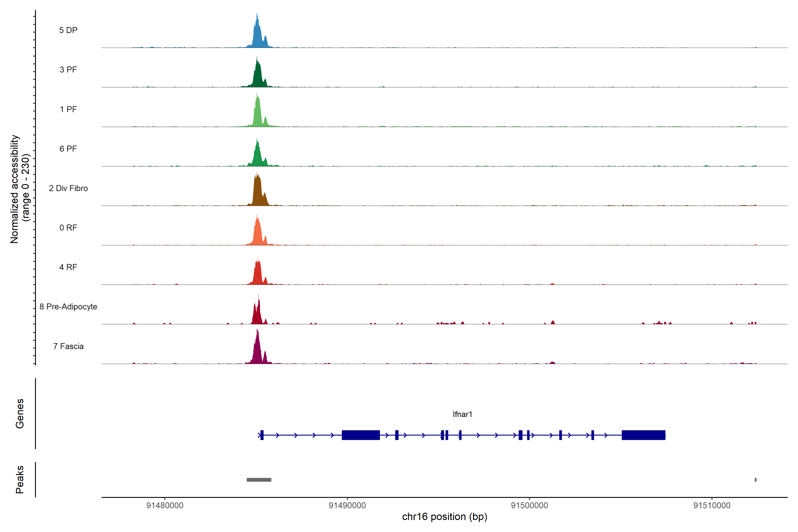Click the chr16 position (bp) axis title
Screen dimensions: 798x532
click(444, 517)
